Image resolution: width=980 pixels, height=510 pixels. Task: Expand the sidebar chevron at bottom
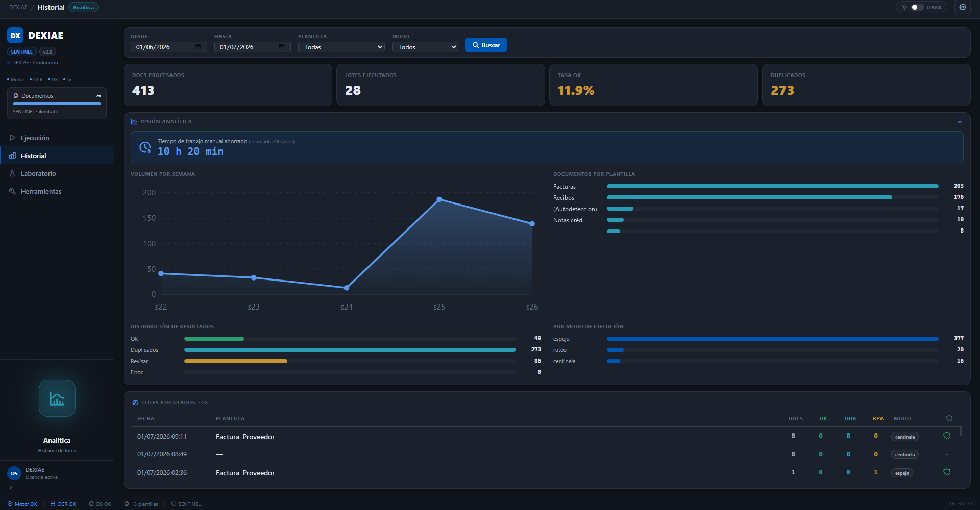(11, 488)
